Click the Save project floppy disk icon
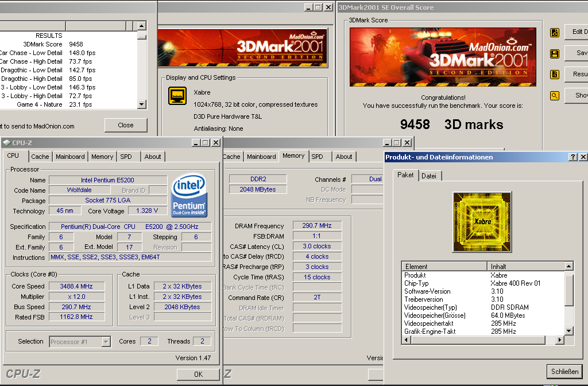Screen dimensions: 588x386 click(x=555, y=53)
